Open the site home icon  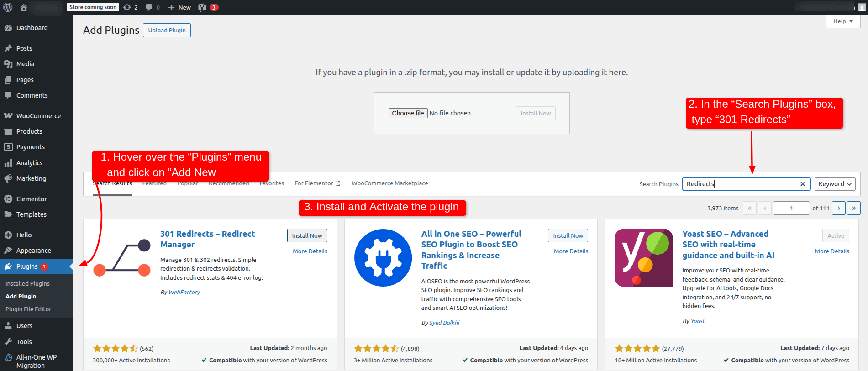pos(24,7)
